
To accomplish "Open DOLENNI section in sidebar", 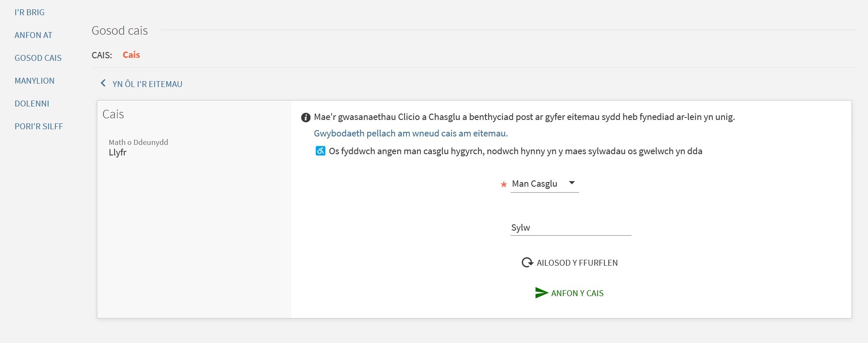I will pyautogui.click(x=32, y=103).
